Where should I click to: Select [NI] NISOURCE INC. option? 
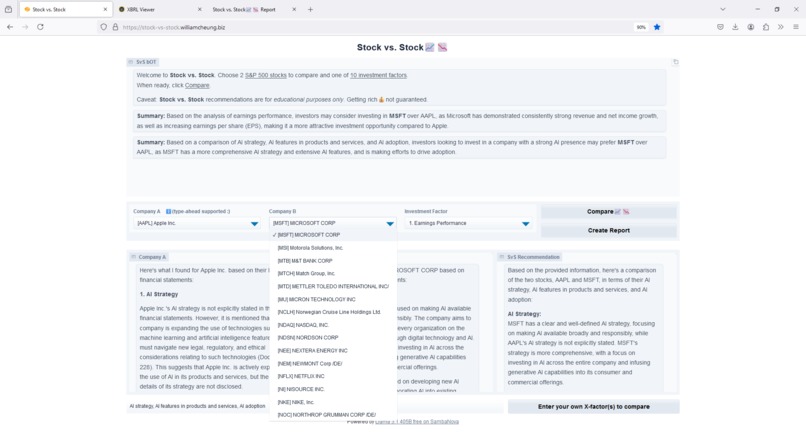pyautogui.click(x=333, y=389)
